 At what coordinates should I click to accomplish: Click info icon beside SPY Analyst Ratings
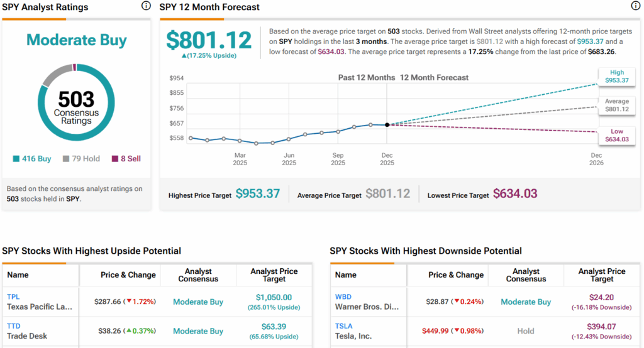[146, 6]
